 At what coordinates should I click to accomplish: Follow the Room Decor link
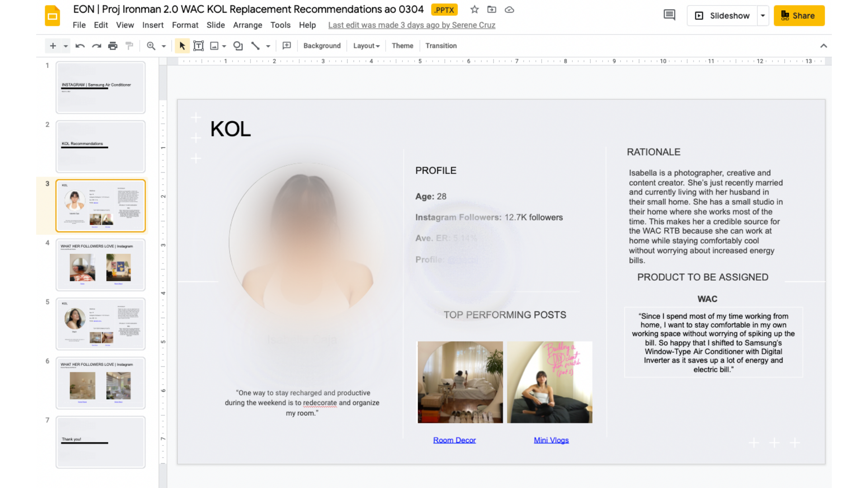pos(454,440)
